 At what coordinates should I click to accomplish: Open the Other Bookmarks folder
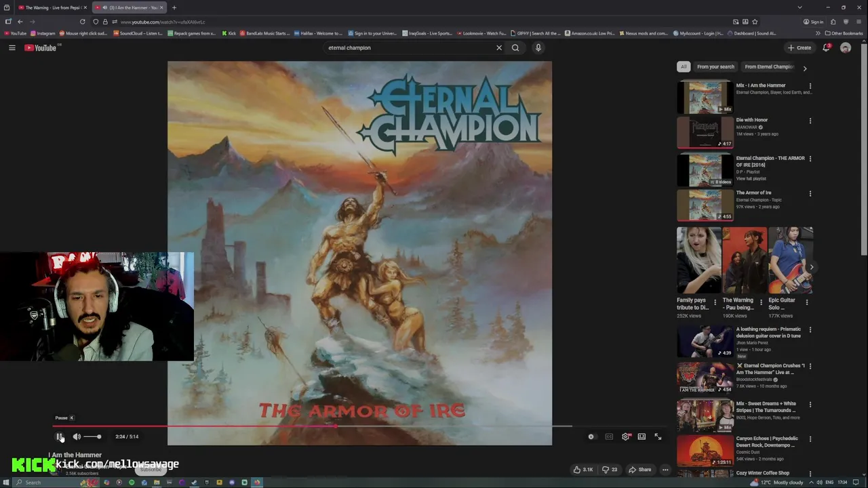coord(844,33)
